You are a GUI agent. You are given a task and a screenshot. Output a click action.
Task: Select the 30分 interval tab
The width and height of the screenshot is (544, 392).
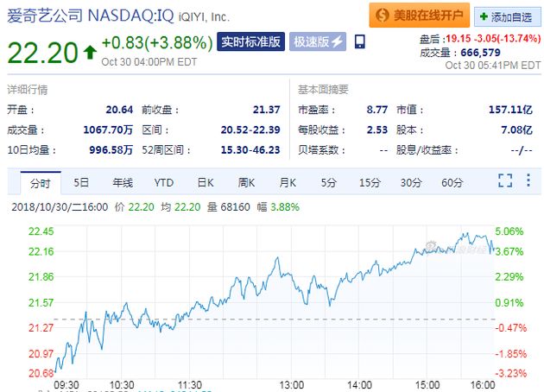pyautogui.click(x=411, y=182)
